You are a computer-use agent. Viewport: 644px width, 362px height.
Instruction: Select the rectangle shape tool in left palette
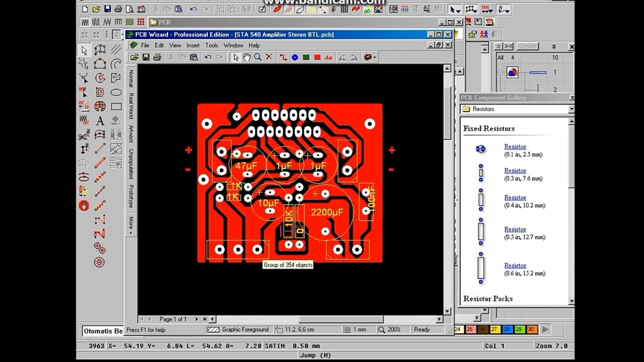[116, 107]
